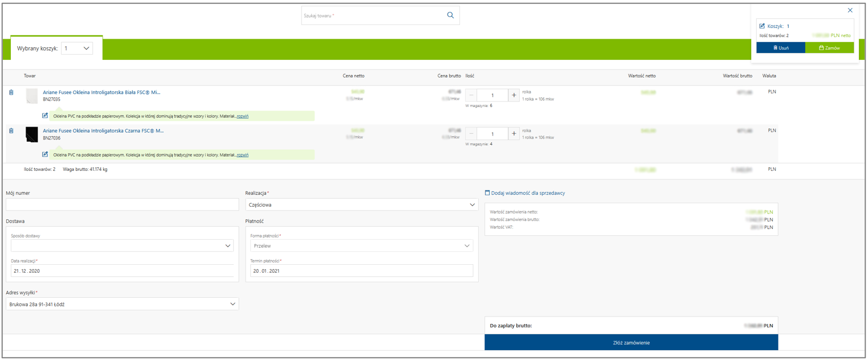Open the Forma płatności dropdown showing Przelew
Image resolution: width=868 pixels, height=361 pixels.
362,245
